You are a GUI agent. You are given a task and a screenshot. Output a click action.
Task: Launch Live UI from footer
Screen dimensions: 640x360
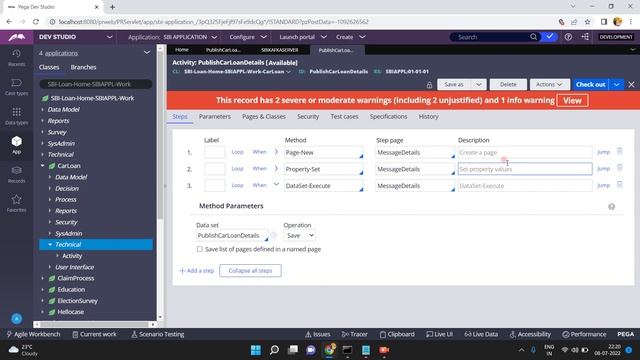(439, 334)
